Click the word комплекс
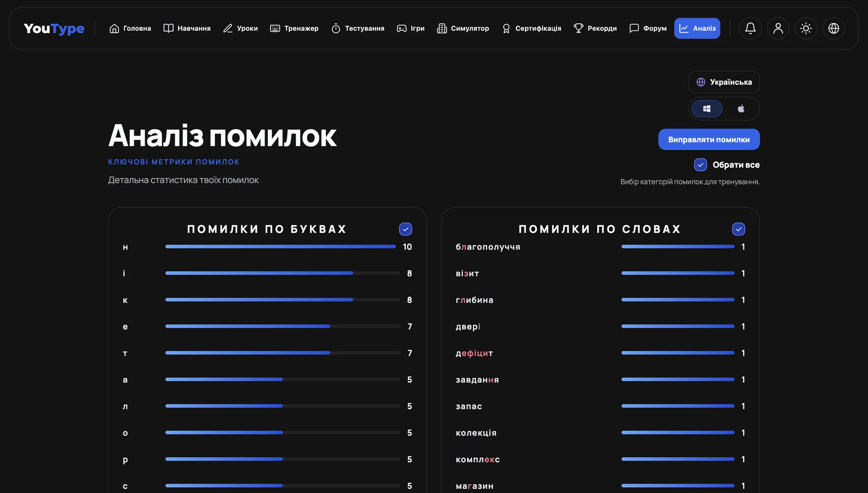 point(478,460)
